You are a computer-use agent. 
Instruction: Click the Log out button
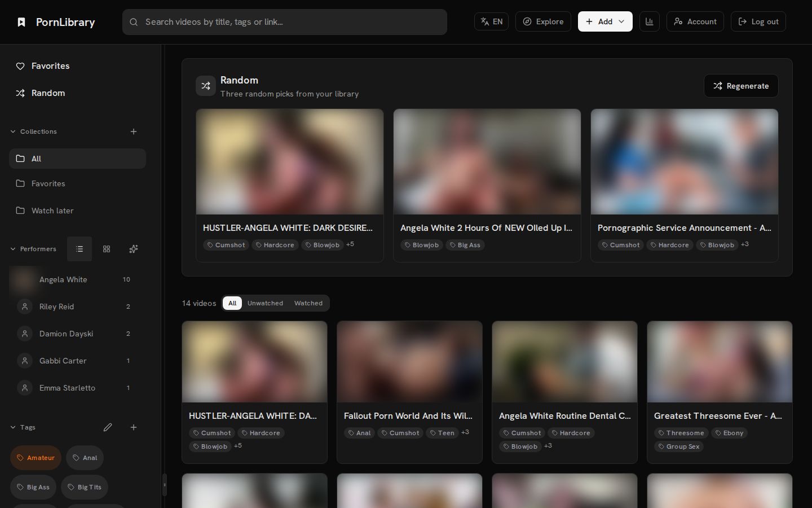[x=758, y=21]
